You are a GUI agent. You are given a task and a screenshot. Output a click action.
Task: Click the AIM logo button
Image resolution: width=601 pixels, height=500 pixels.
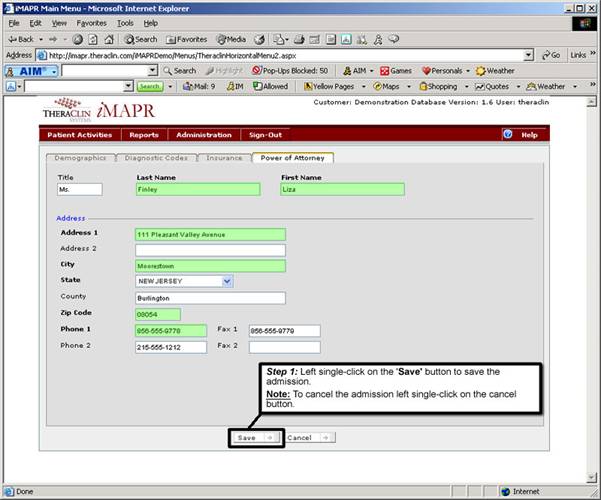(31, 71)
